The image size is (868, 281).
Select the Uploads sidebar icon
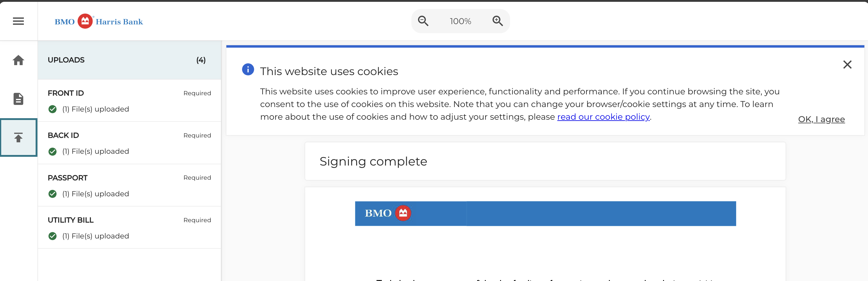coord(18,137)
